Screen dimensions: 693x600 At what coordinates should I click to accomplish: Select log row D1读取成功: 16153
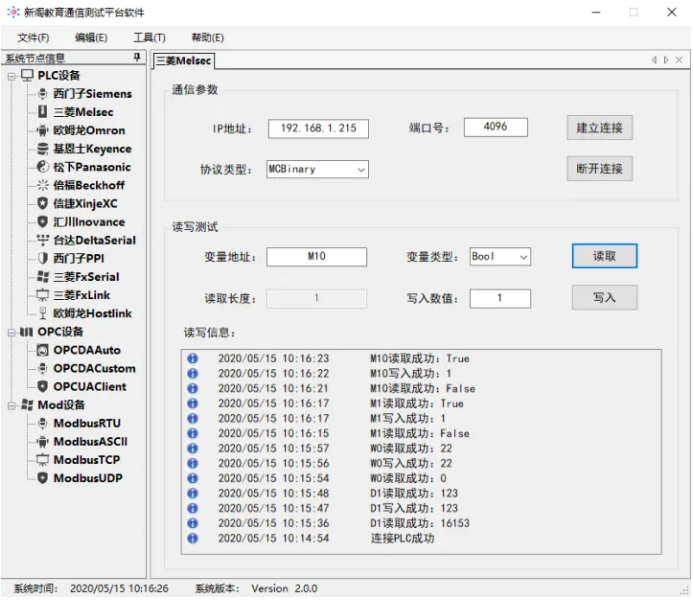(421, 523)
